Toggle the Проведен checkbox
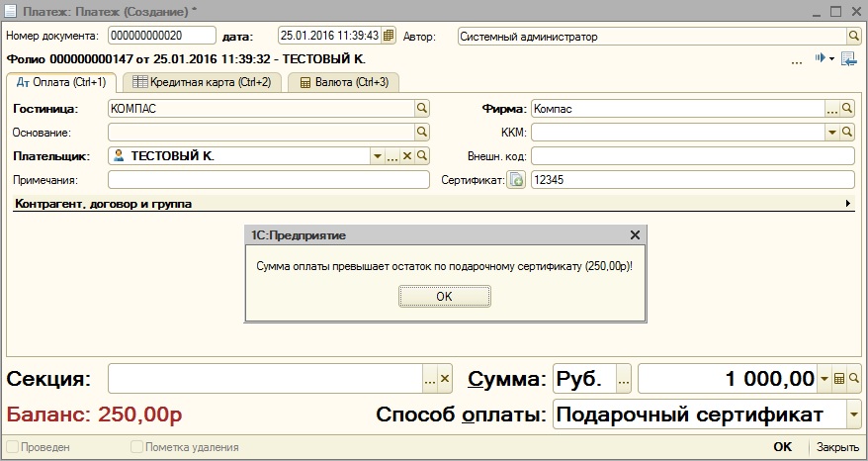Viewport: 868px width, 461px height. (x=12, y=447)
